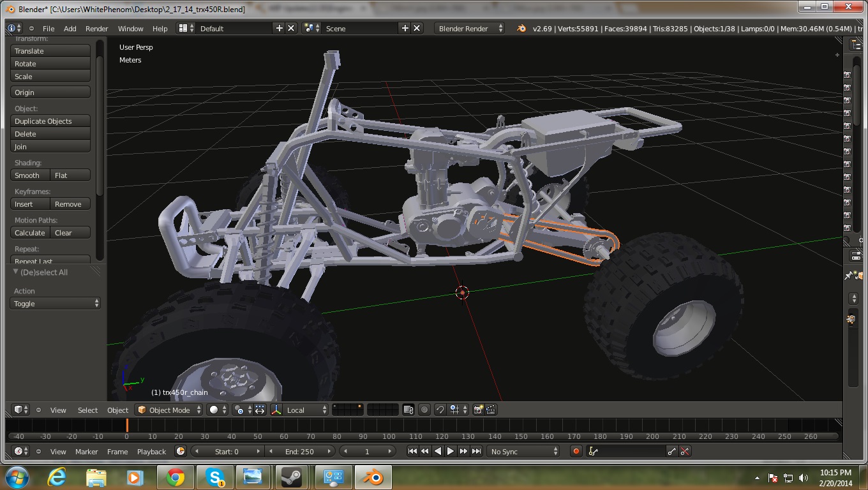Click the OpenGL render image camera icon
Screen dimensions: 868x490
(478, 410)
